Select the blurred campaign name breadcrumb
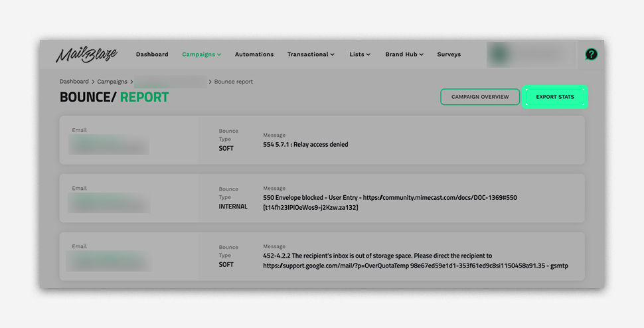 tap(170, 82)
